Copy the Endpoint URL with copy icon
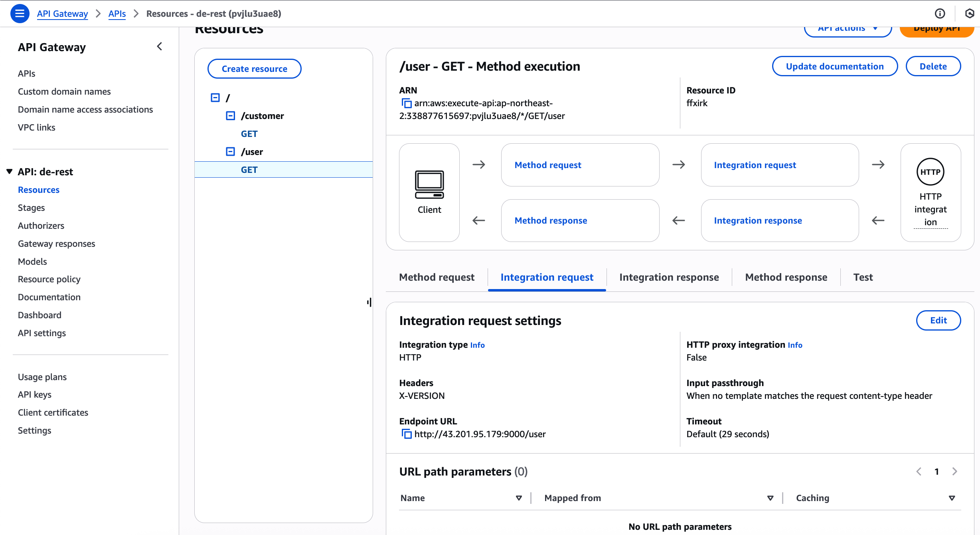The height and width of the screenshot is (535, 980). point(406,434)
